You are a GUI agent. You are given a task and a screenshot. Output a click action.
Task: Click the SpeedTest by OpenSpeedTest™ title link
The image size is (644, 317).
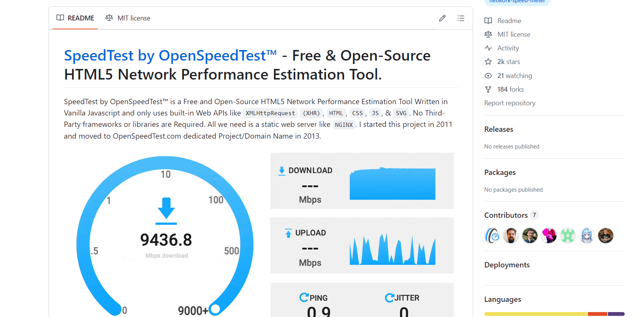click(170, 56)
